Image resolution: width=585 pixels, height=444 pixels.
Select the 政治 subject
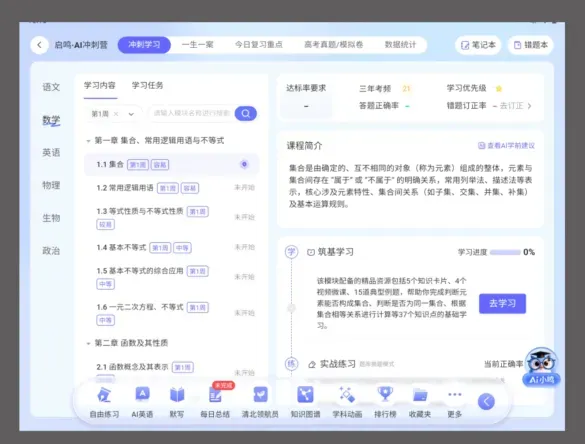(x=51, y=251)
